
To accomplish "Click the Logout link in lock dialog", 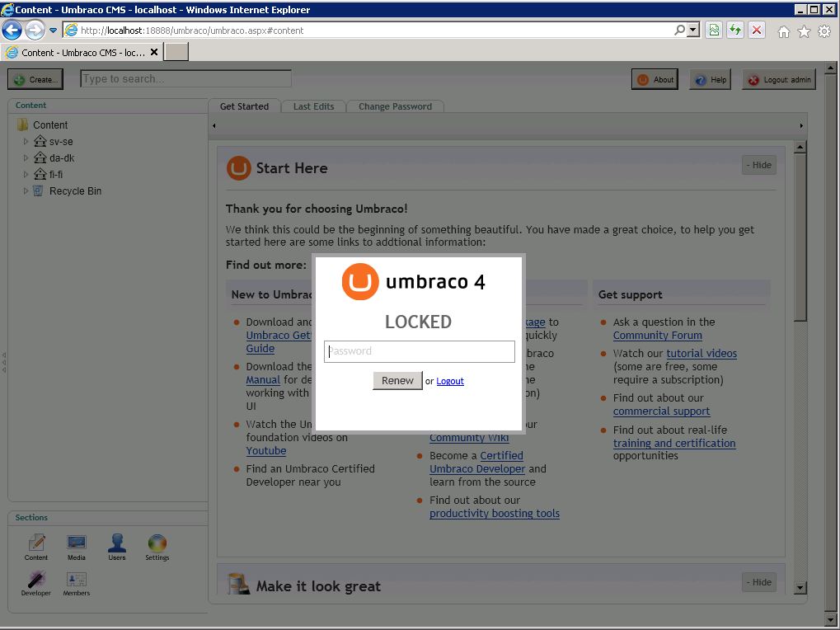I will [x=450, y=381].
